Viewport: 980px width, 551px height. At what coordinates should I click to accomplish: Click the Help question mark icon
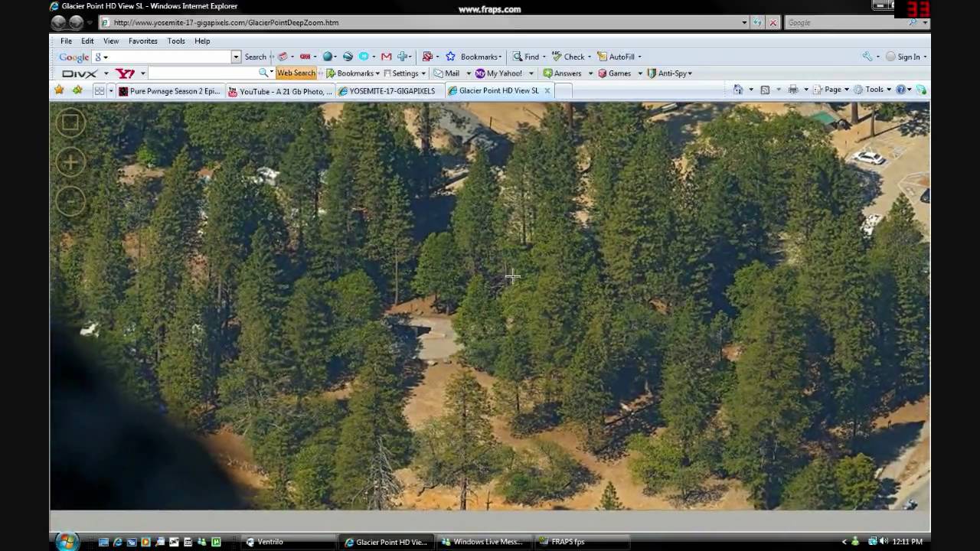click(901, 90)
